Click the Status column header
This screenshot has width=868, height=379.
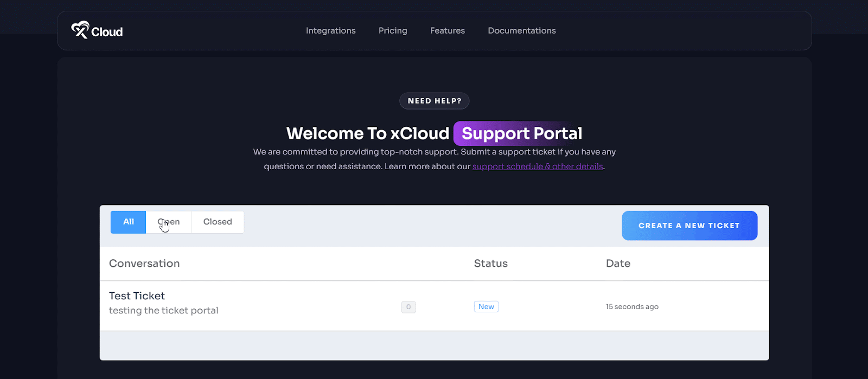(x=491, y=264)
